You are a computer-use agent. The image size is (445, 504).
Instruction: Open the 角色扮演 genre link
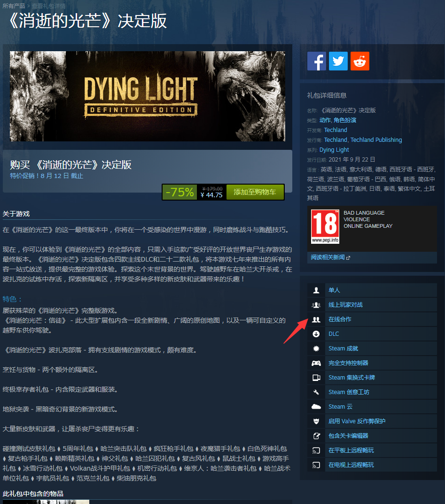click(x=345, y=120)
